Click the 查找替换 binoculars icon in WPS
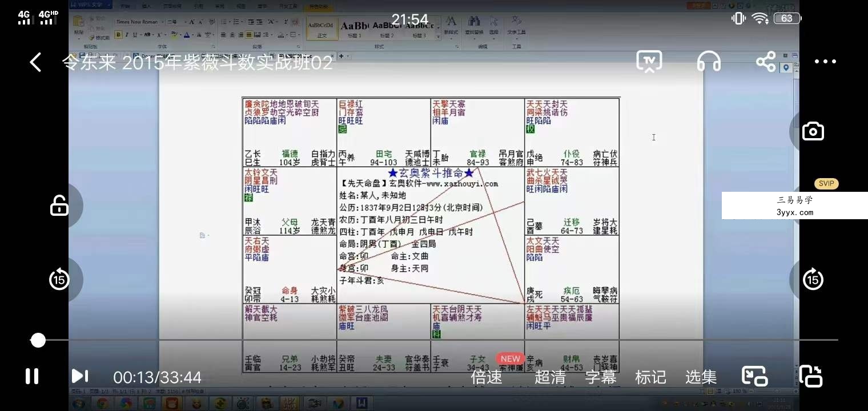The width and height of the screenshot is (868, 411). (x=474, y=26)
